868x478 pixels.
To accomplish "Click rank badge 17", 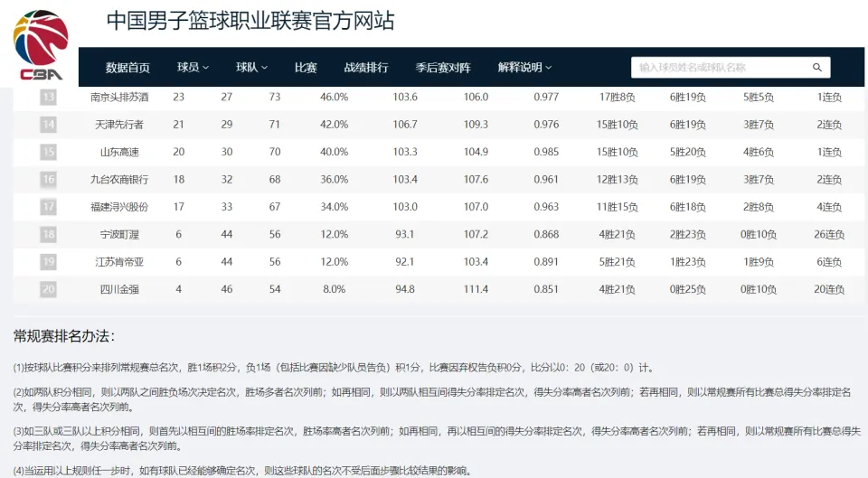I will pos(48,207).
